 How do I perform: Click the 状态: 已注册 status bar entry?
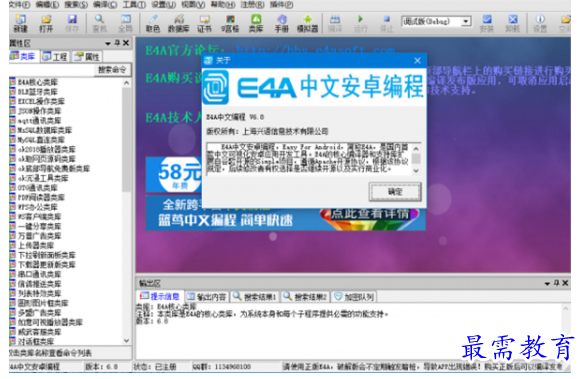tap(155, 367)
